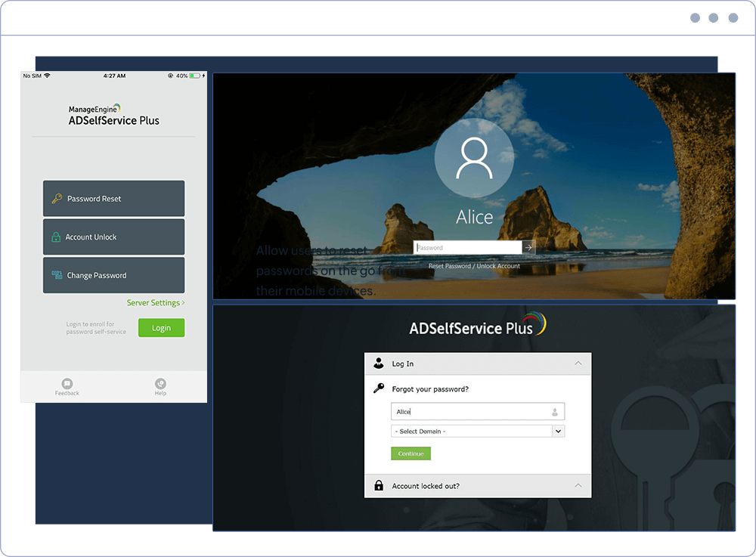Tap the Password Reset option
The image size is (756, 557).
(113, 198)
